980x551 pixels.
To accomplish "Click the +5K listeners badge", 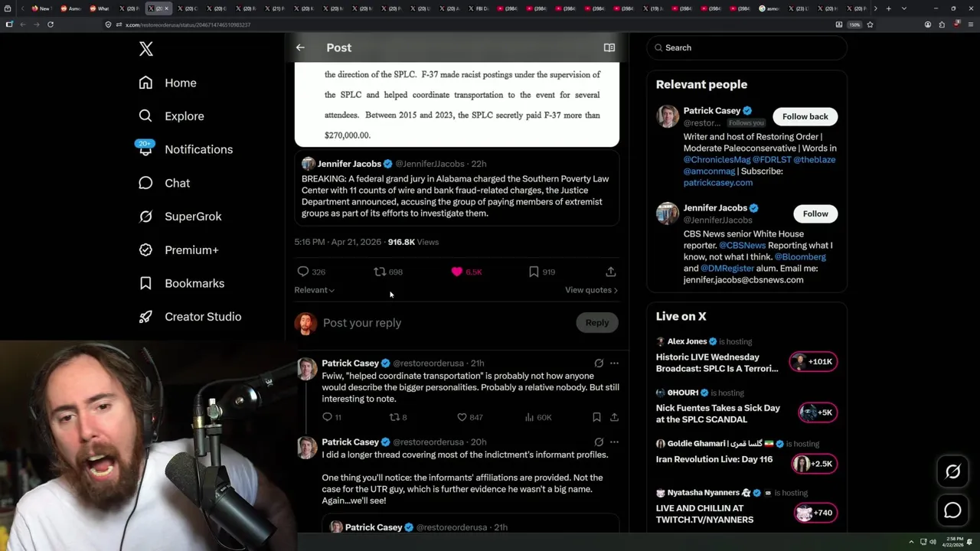I will 818,412.
